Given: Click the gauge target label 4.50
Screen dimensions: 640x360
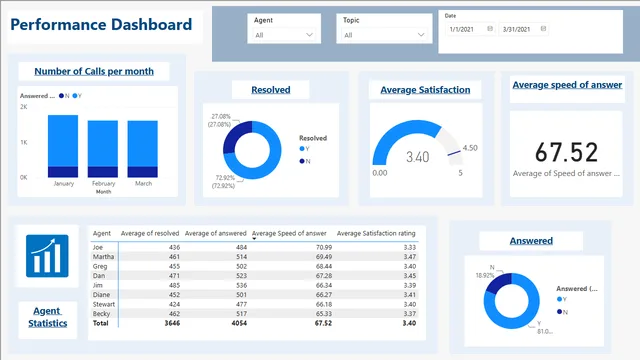Looking at the screenshot, I should coord(470,148).
